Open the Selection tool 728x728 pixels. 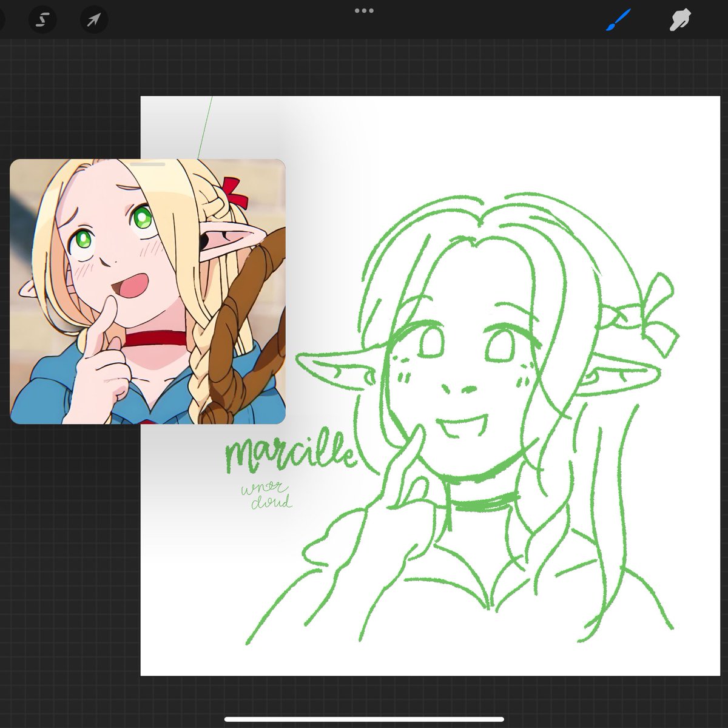click(42, 21)
